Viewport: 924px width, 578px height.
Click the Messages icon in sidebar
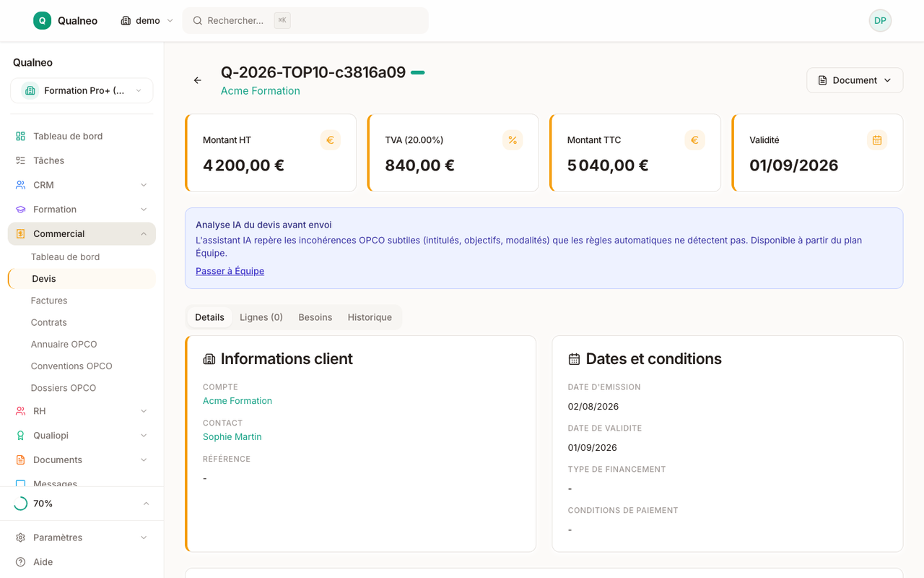tap(20, 484)
